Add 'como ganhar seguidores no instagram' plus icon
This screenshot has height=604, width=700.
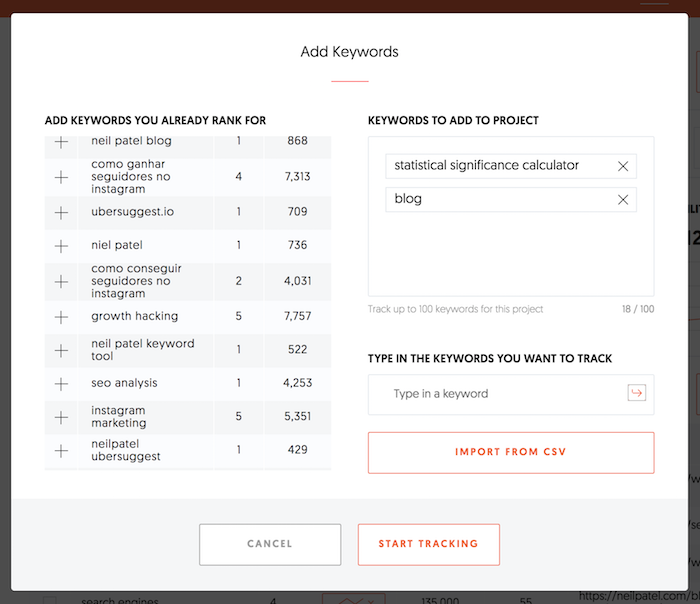tap(61, 177)
